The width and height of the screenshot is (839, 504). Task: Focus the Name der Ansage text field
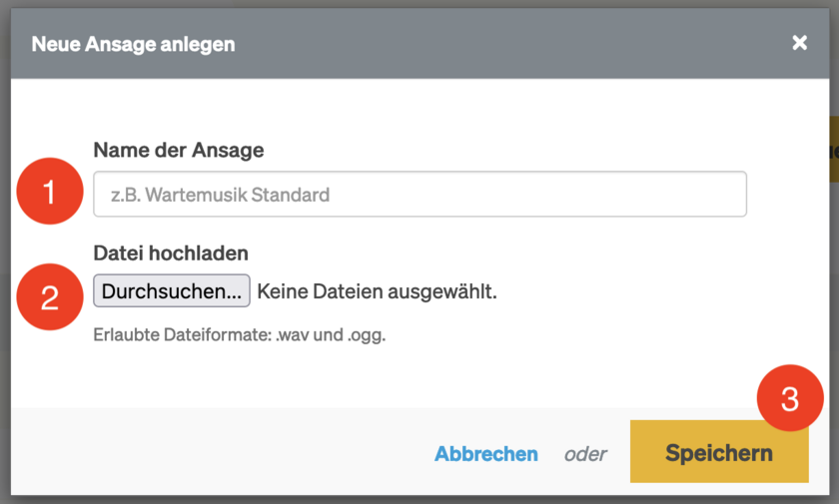pyautogui.click(x=419, y=195)
